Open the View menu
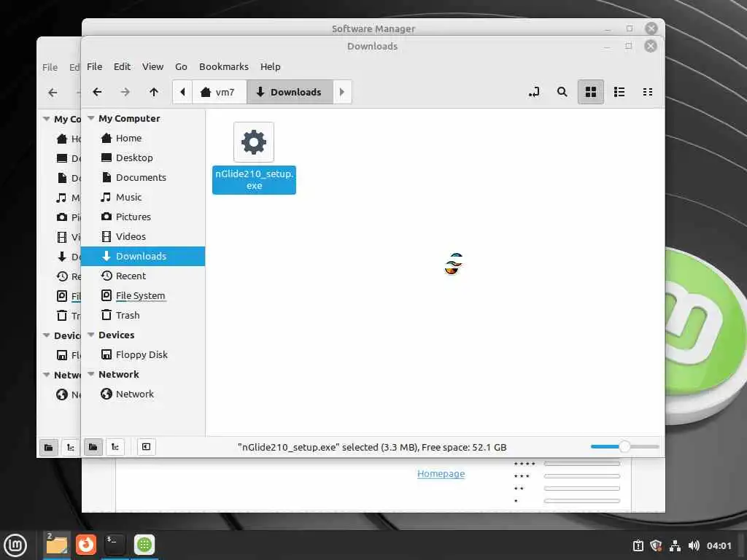 (x=152, y=66)
